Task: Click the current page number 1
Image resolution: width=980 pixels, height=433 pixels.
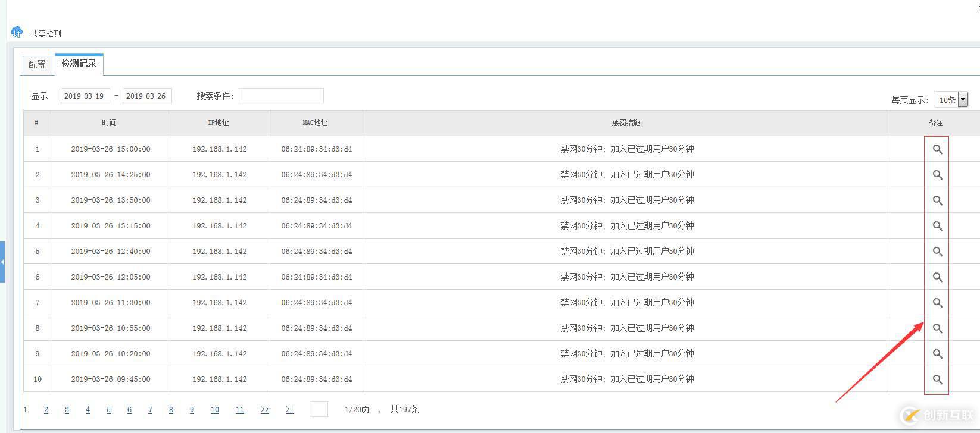Action: point(25,410)
